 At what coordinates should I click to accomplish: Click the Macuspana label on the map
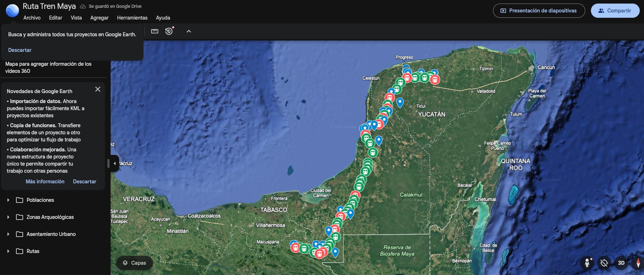(268, 242)
